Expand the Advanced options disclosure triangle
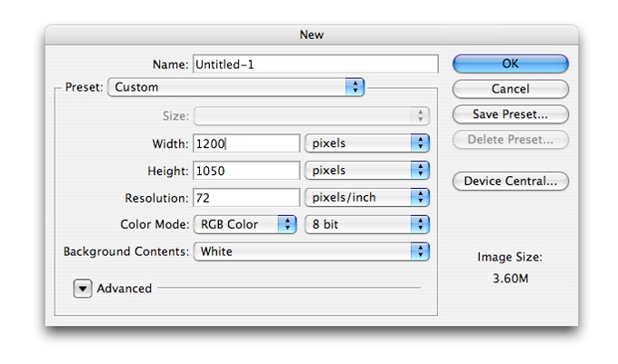The image size is (618, 364). [83, 289]
